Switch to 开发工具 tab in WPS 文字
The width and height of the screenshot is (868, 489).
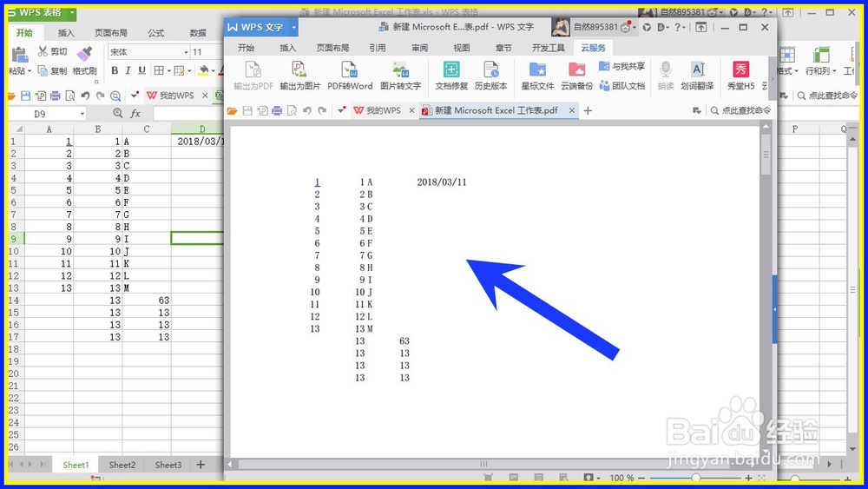coord(548,48)
